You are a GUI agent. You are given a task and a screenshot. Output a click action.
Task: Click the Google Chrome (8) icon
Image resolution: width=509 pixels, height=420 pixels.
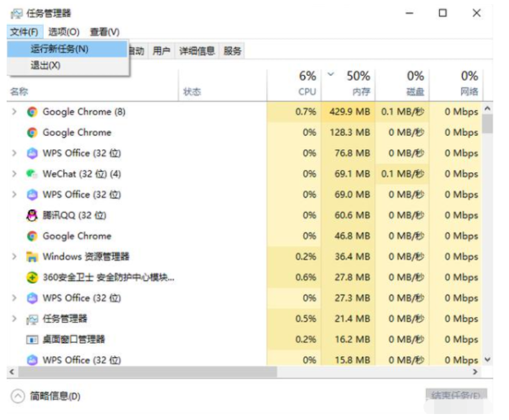[32, 112]
